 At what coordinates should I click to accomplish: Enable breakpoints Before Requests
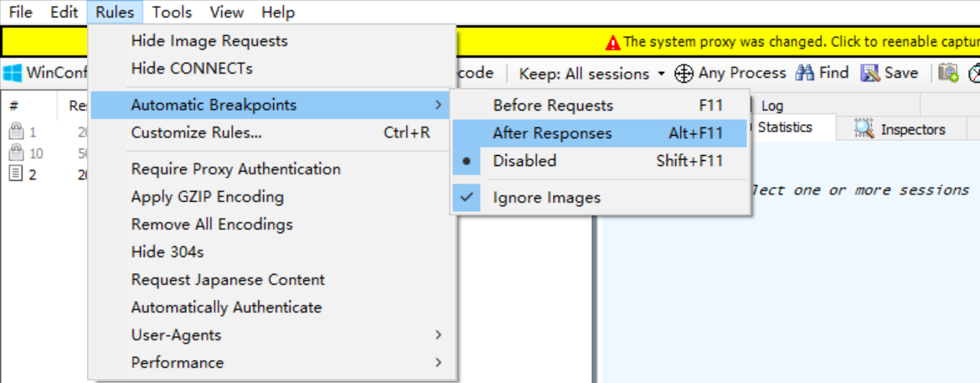point(553,106)
